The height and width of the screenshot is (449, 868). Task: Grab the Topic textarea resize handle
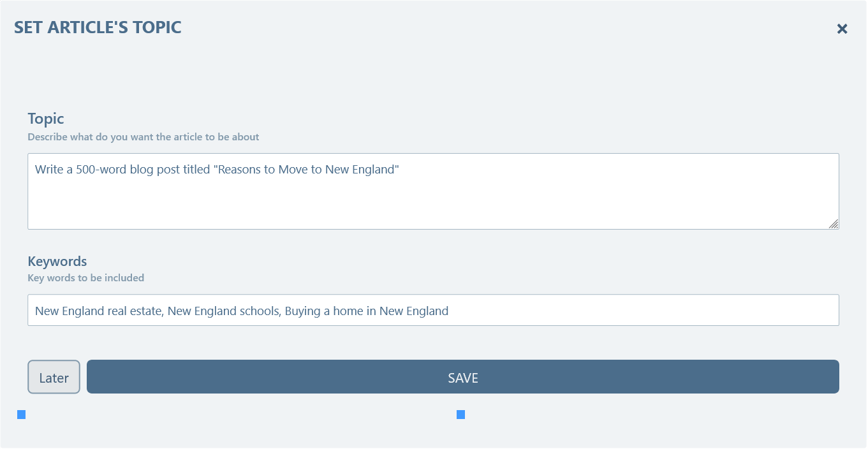(x=834, y=223)
